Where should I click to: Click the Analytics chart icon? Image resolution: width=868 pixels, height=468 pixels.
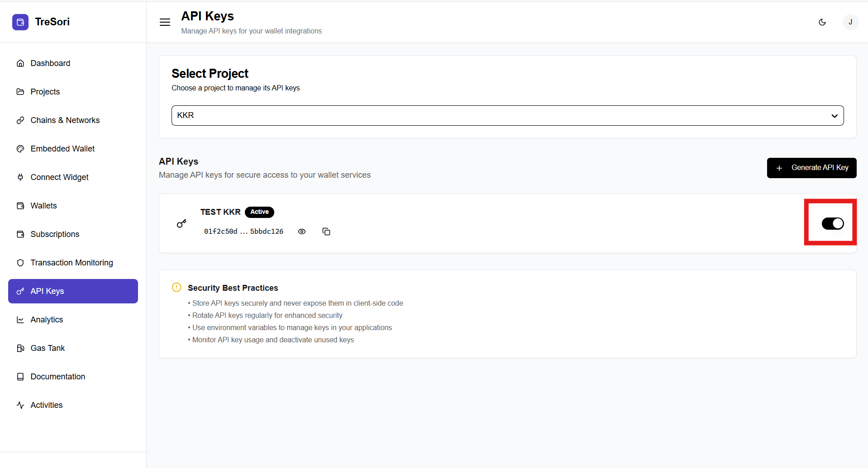20,320
